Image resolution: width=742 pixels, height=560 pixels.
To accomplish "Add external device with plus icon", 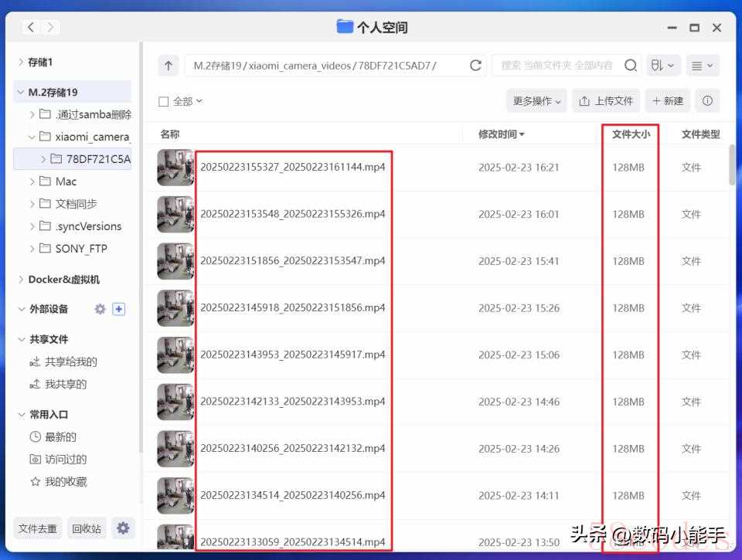I will tap(118, 309).
